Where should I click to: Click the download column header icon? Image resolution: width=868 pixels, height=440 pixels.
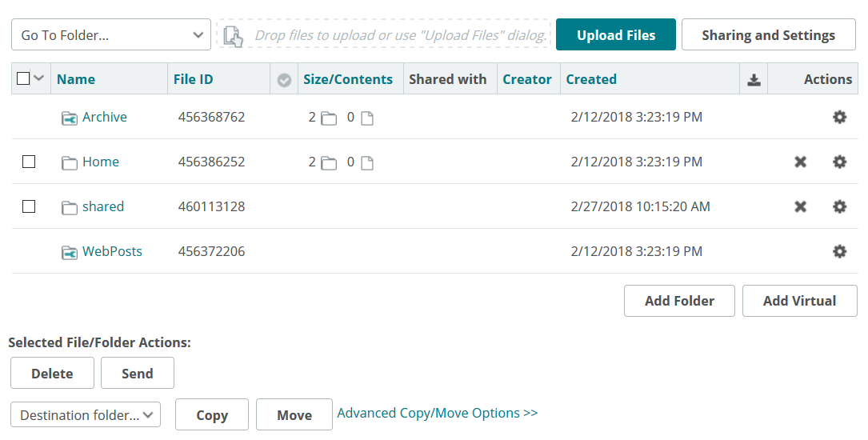(754, 79)
